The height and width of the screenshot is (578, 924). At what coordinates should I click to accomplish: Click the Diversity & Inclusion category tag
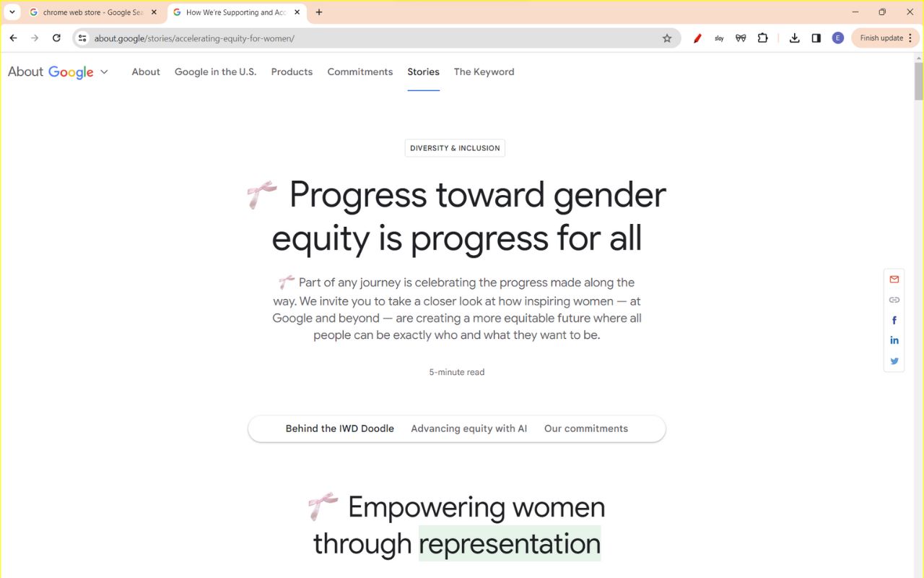click(x=455, y=148)
